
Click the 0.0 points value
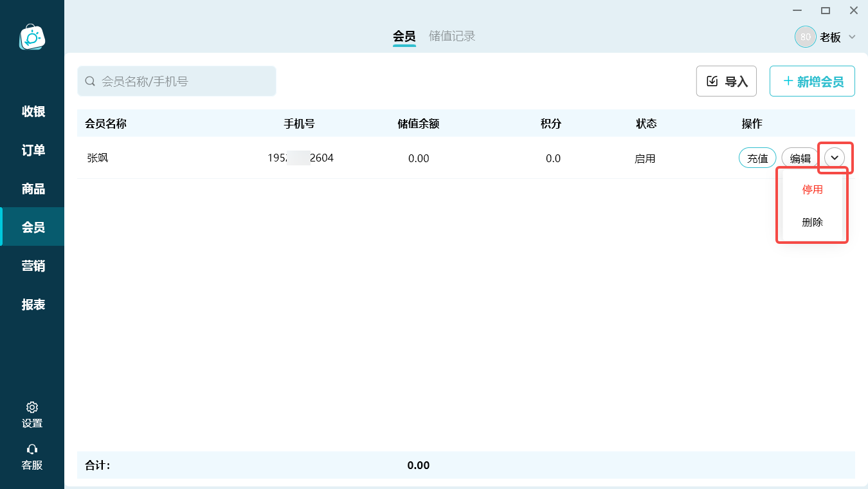553,158
